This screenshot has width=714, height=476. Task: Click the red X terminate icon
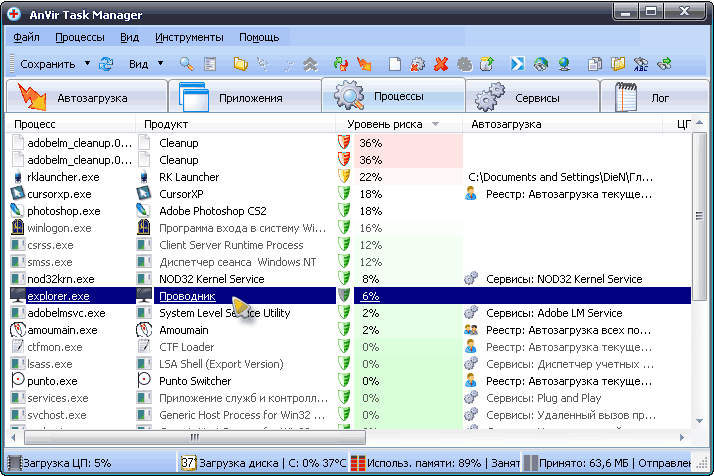click(441, 64)
